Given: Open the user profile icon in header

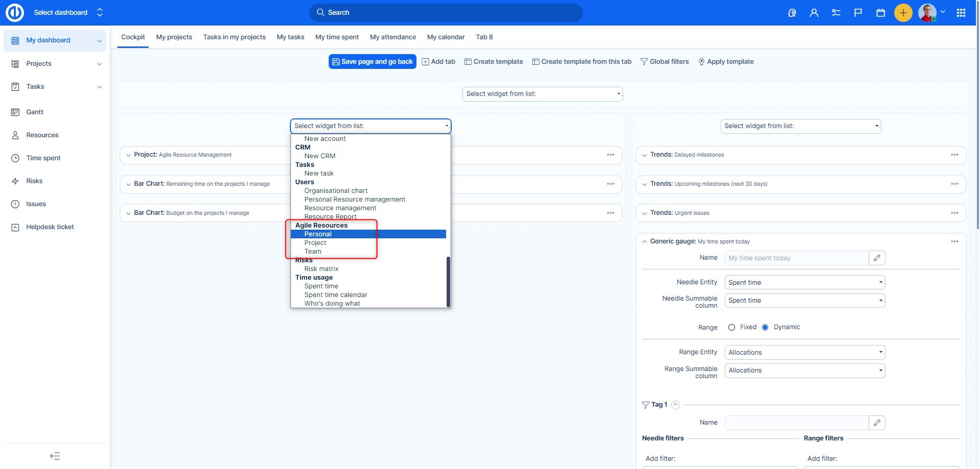Looking at the screenshot, I should click(814, 13).
